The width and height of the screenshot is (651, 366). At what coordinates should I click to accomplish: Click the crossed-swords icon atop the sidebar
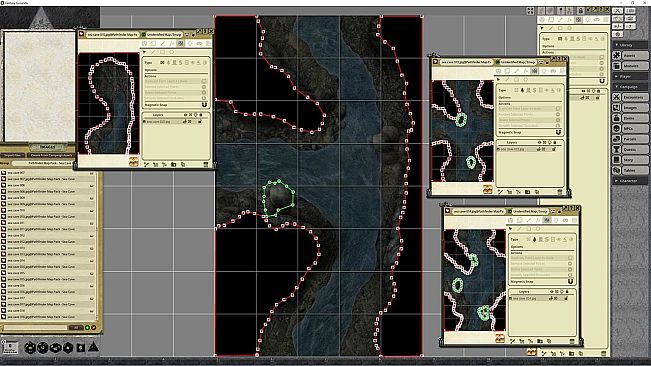(x=617, y=11)
